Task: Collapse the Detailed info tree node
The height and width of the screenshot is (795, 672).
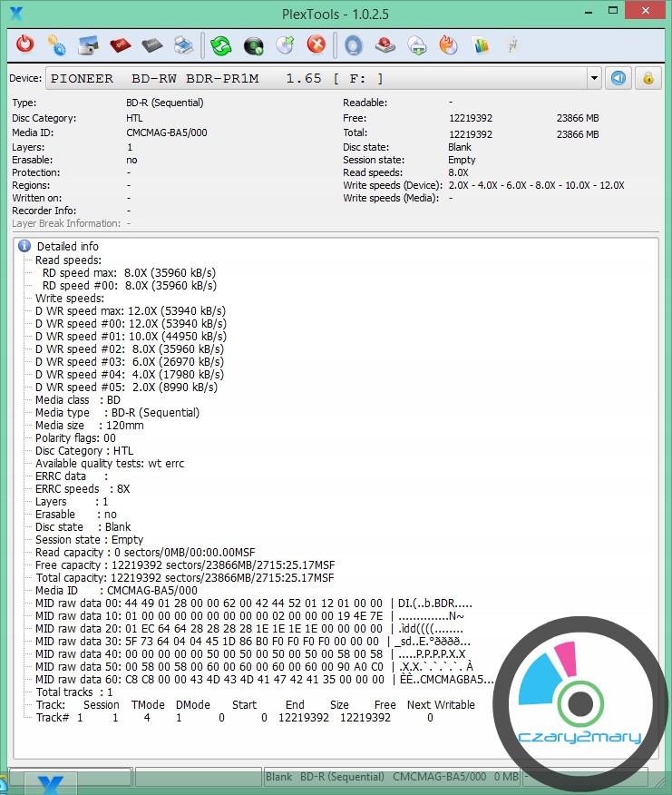Action: click(25, 246)
